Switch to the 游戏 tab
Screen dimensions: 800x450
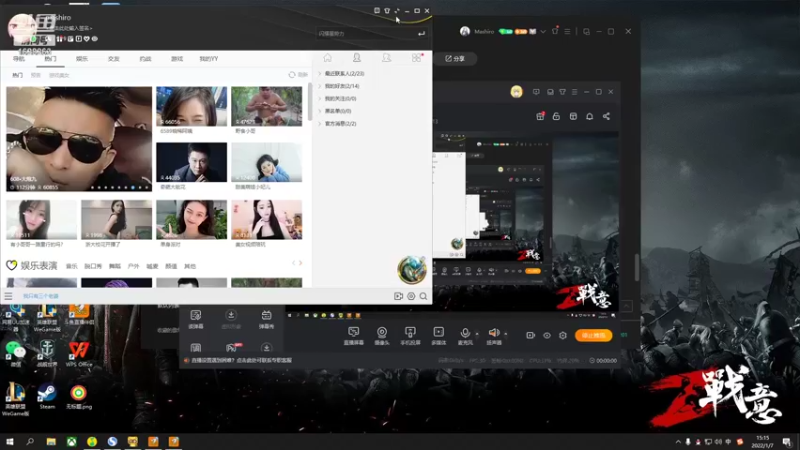(x=177, y=59)
